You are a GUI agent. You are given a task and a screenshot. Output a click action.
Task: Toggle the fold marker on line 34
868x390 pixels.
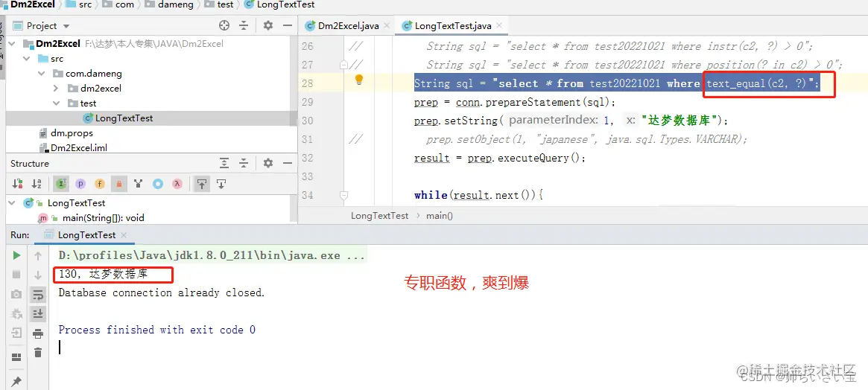(x=343, y=195)
